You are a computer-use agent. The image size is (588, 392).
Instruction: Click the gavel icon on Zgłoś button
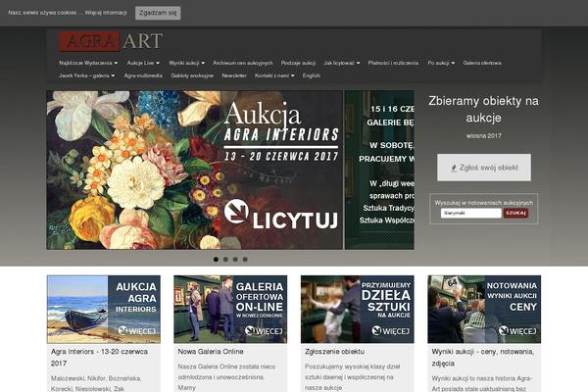[x=454, y=168]
